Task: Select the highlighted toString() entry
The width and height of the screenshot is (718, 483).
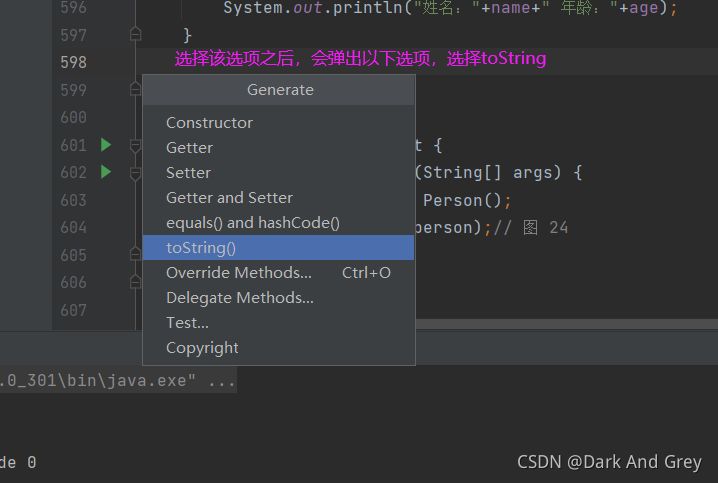Action: click(x=278, y=248)
